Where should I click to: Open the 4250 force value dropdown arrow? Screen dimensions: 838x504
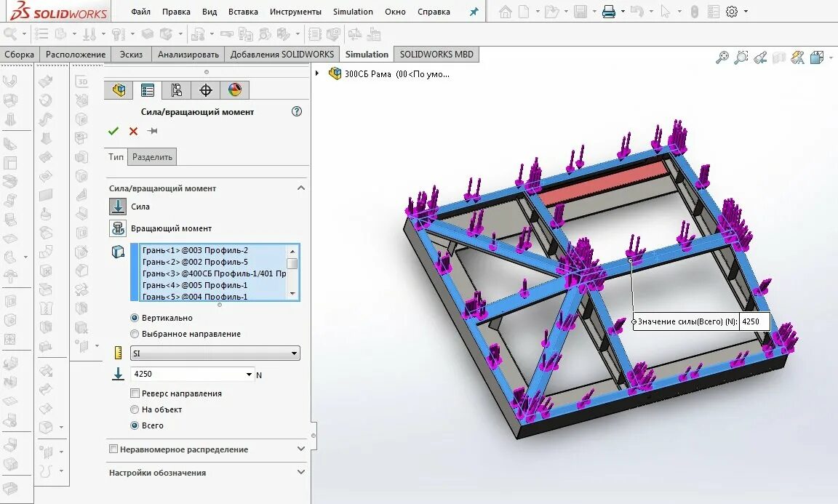click(249, 374)
